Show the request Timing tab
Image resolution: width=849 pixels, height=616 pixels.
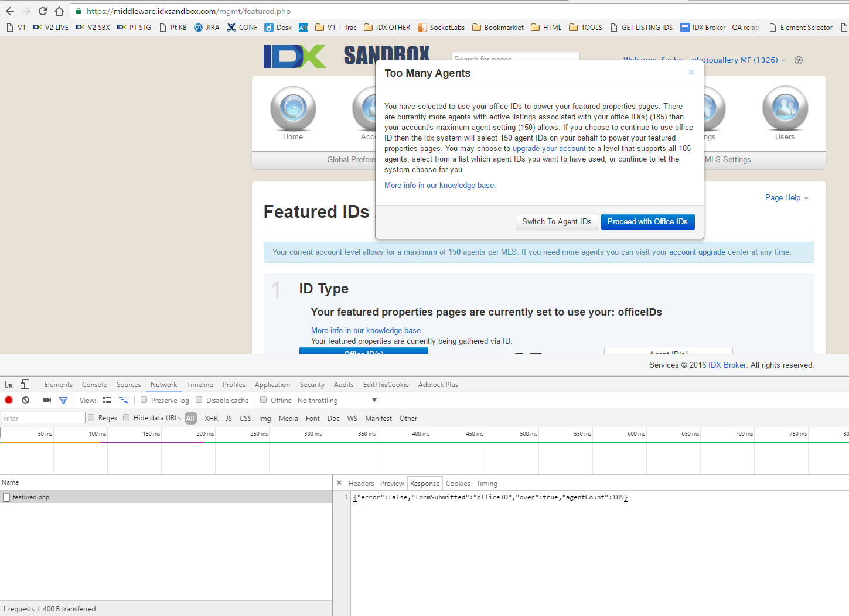tap(487, 484)
